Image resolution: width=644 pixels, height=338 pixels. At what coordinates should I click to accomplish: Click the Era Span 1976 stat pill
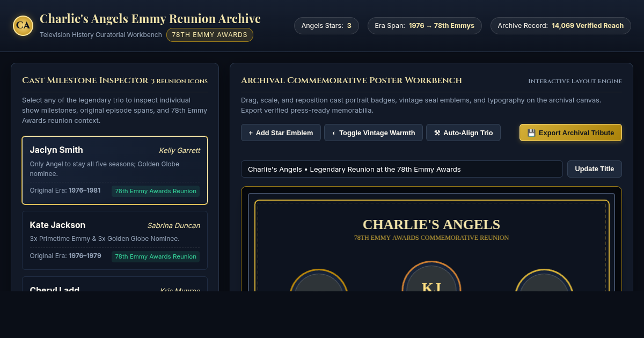coord(425,26)
